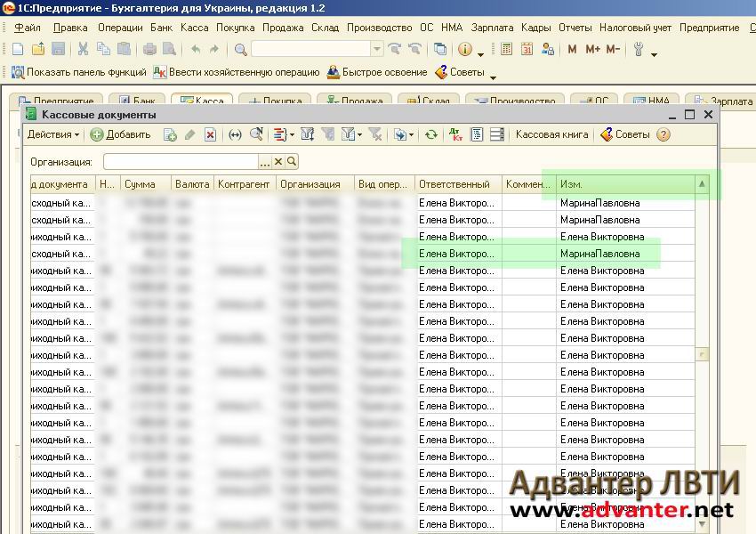756x534 pixels.
Task: Open dropdown arrow of main toolbar search field
Action: tap(377, 49)
